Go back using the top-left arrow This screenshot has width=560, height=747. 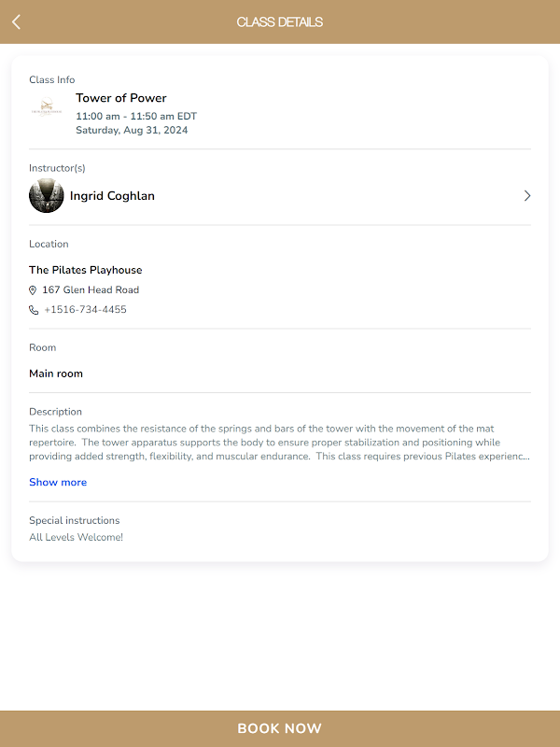(x=16, y=21)
